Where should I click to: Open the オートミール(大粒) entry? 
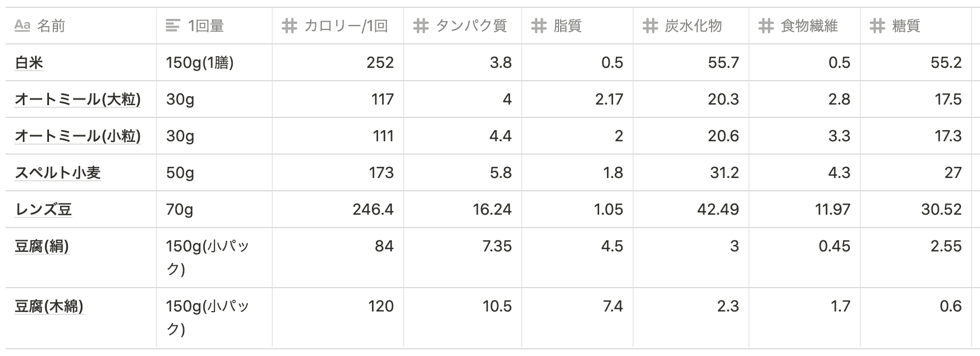click(77, 100)
